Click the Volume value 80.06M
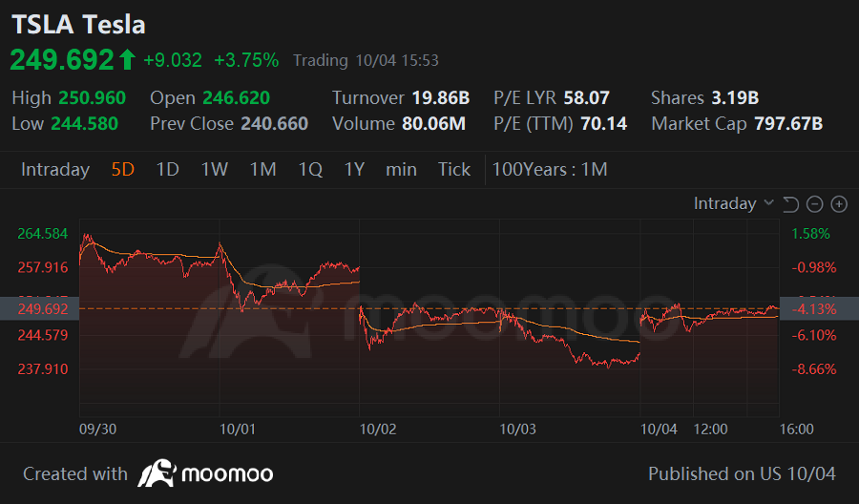The image size is (859, 504). (434, 124)
